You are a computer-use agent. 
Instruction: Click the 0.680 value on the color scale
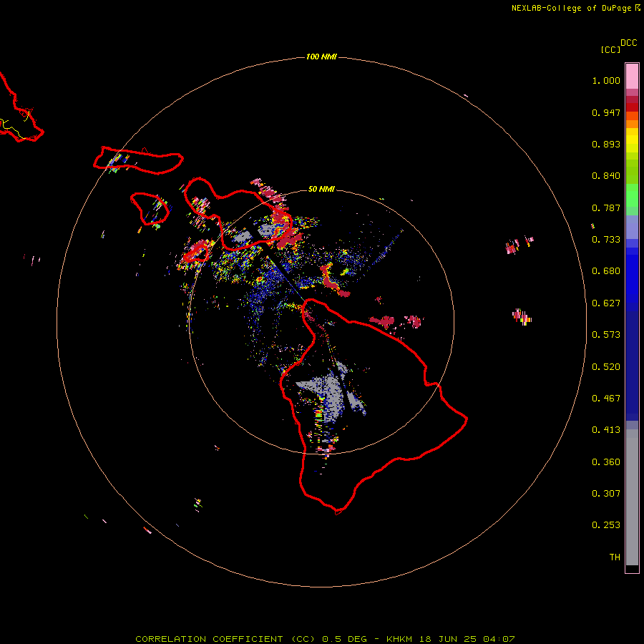pyautogui.click(x=606, y=271)
